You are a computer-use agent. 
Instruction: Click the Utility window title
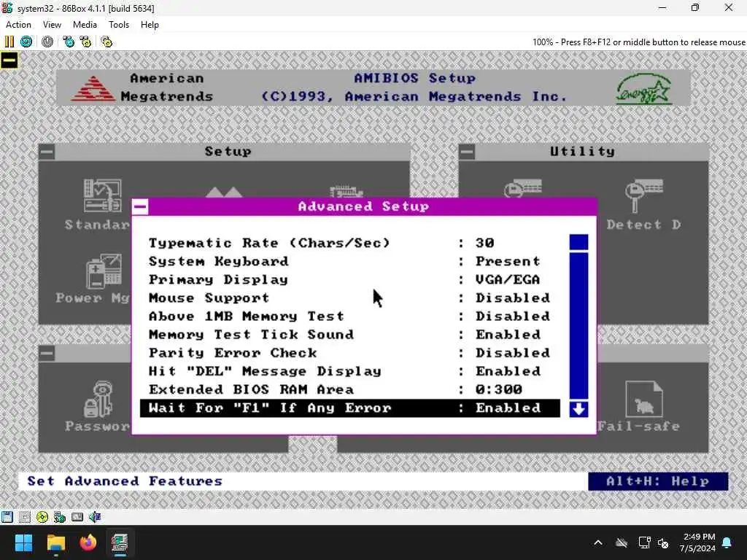[x=582, y=152]
